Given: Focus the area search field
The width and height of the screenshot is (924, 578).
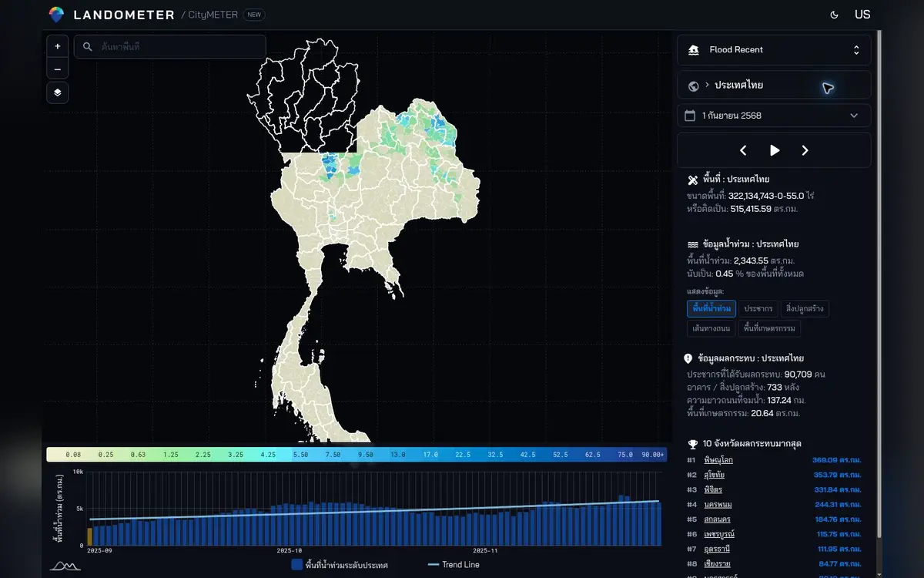Looking at the screenshot, I should [x=170, y=47].
